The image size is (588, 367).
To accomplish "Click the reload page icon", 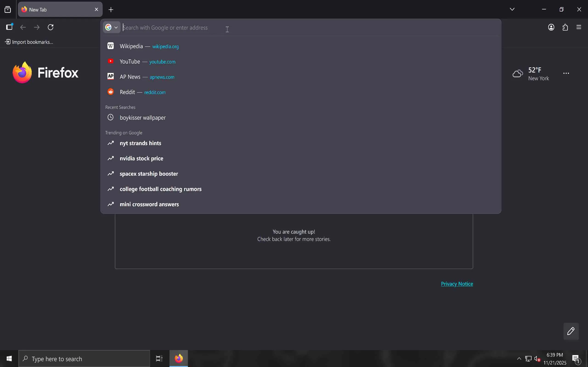I will [51, 27].
